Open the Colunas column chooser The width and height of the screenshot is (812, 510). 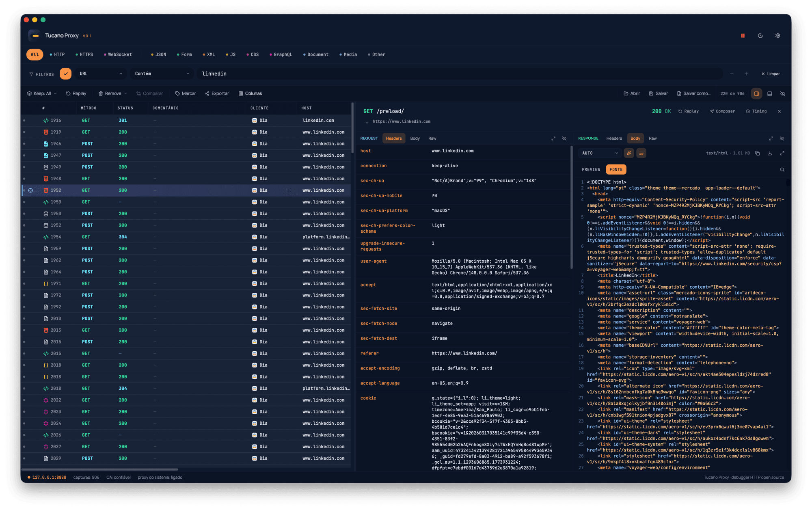click(x=251, y=93)
